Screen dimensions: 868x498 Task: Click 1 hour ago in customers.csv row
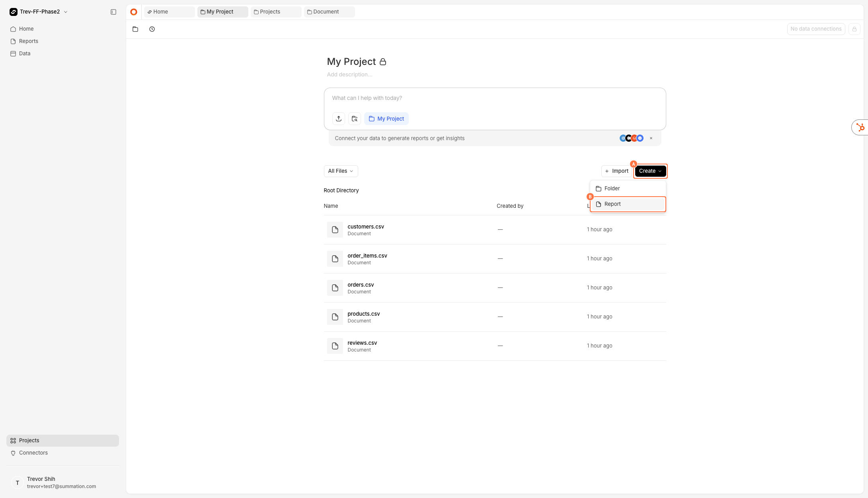pyautogui.click(x=599, y=229)
